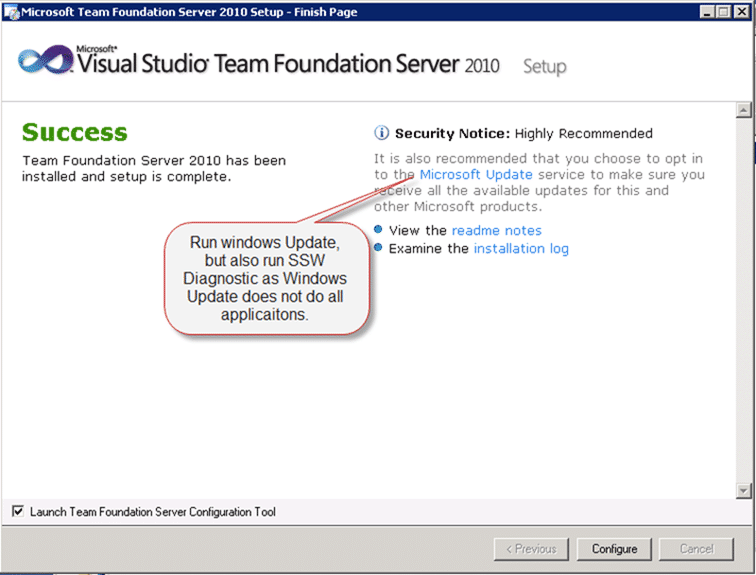Minimize the setup window

(x=707, y=12)
